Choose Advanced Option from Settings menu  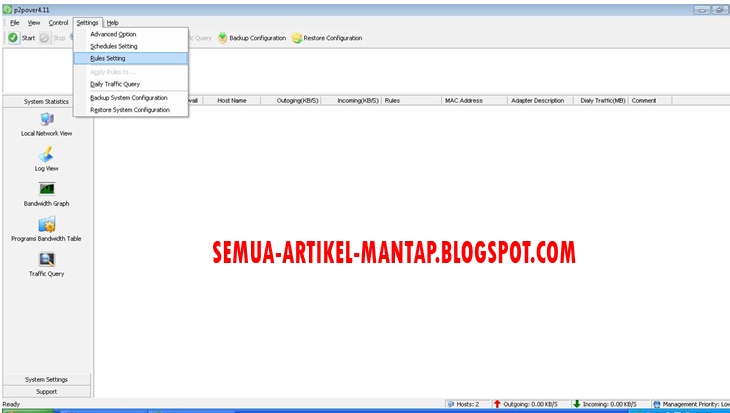(x=131, y=34)
